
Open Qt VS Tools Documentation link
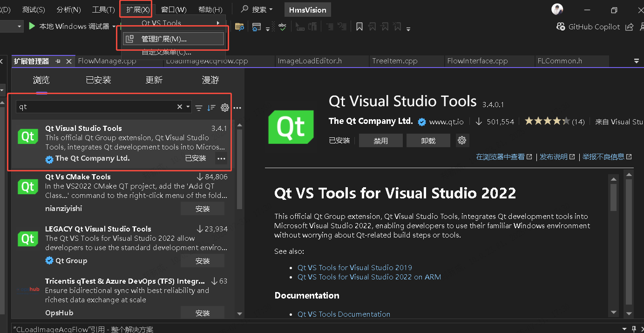coord(344,314)
